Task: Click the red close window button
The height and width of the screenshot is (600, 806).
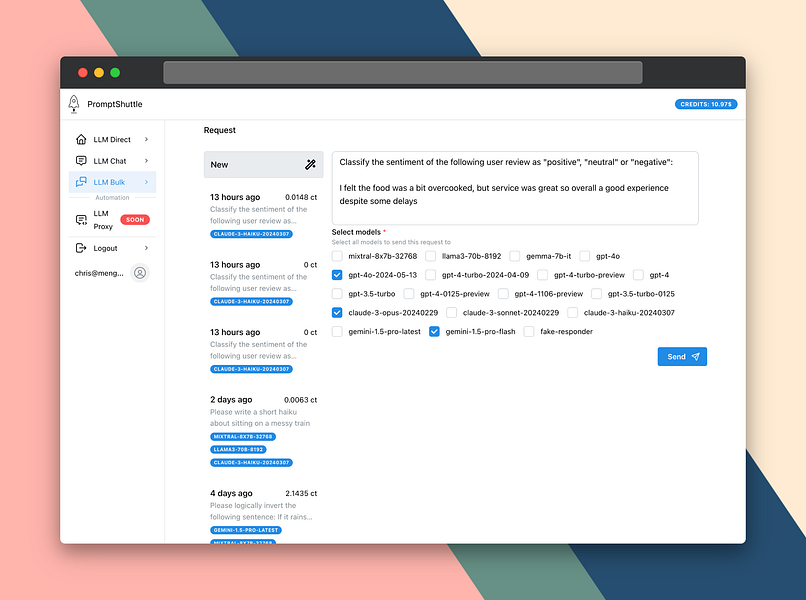Action: tap(83, 72)
